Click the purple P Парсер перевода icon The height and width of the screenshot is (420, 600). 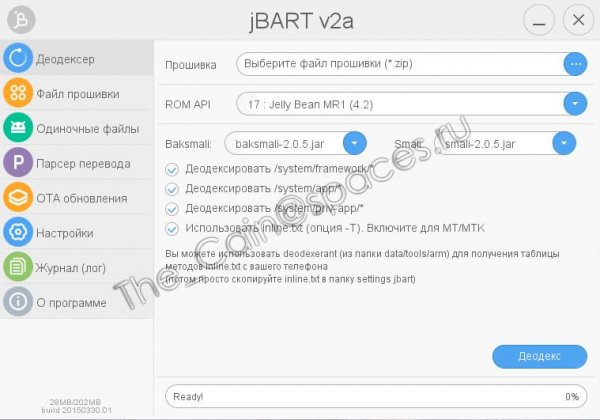[x=18, y=163]
